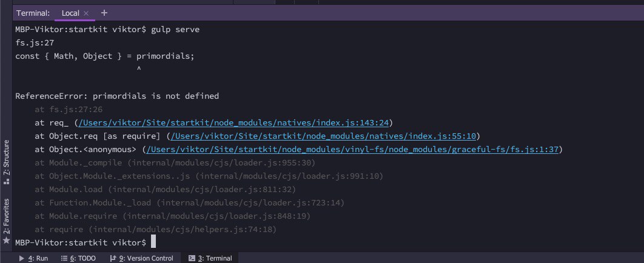
Task: Click the 'fs.js:27' output line
Action: (35, 42)
